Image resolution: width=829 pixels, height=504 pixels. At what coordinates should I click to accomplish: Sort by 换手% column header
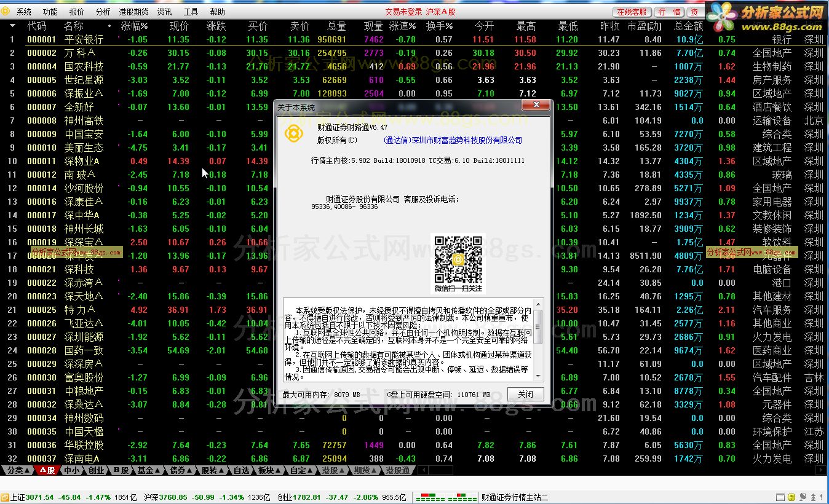pos(440,26)
